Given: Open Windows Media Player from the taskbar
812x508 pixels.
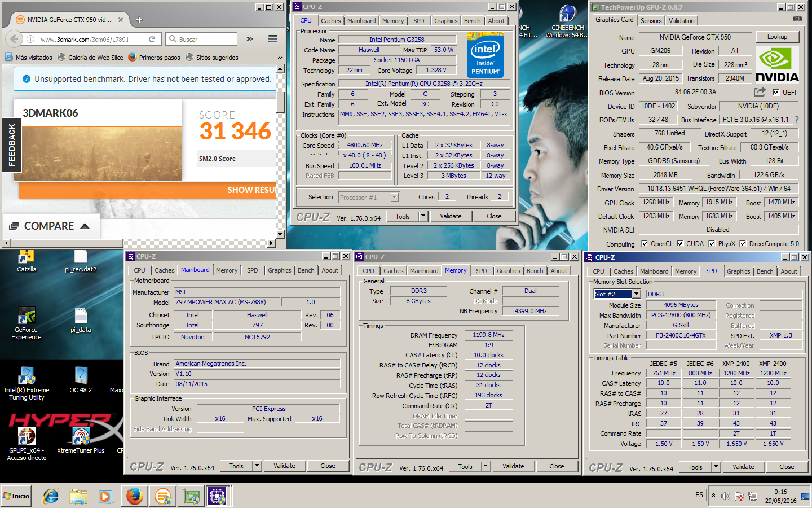Looking at the screenshot, I should click(x=105, y=496).
